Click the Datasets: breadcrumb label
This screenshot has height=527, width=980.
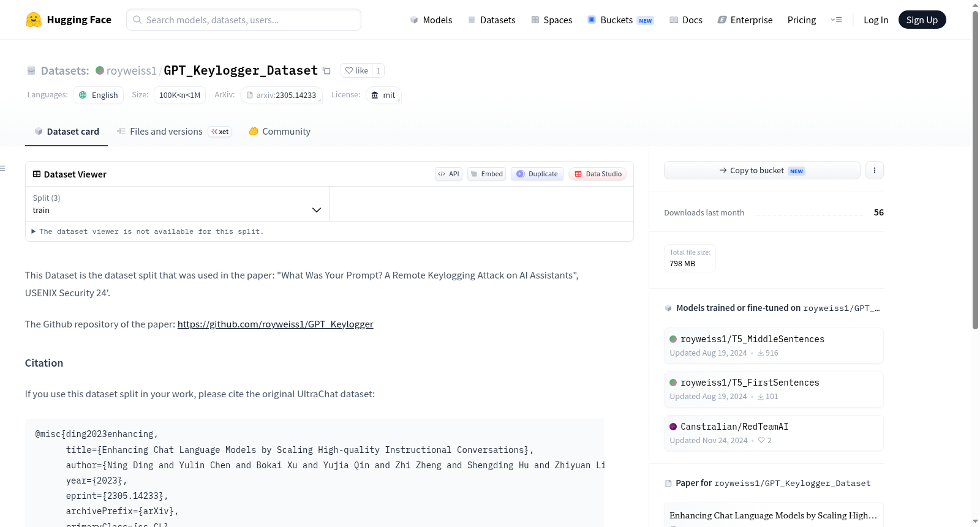click(65, 70)
